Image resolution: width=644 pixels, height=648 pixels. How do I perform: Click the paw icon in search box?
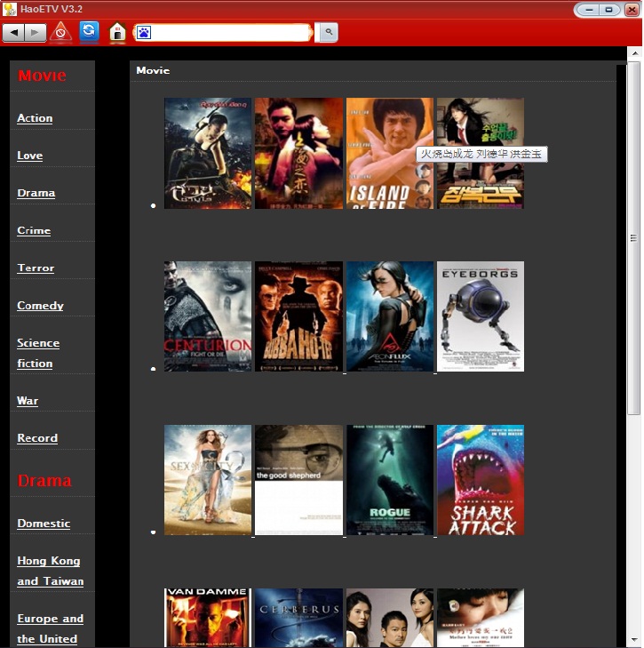point(144,33)
